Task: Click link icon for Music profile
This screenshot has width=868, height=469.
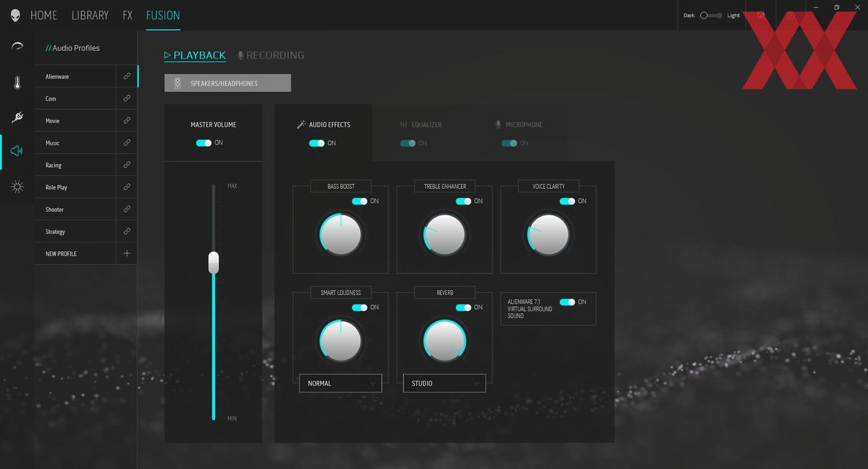Action: [x=126, y=142]
